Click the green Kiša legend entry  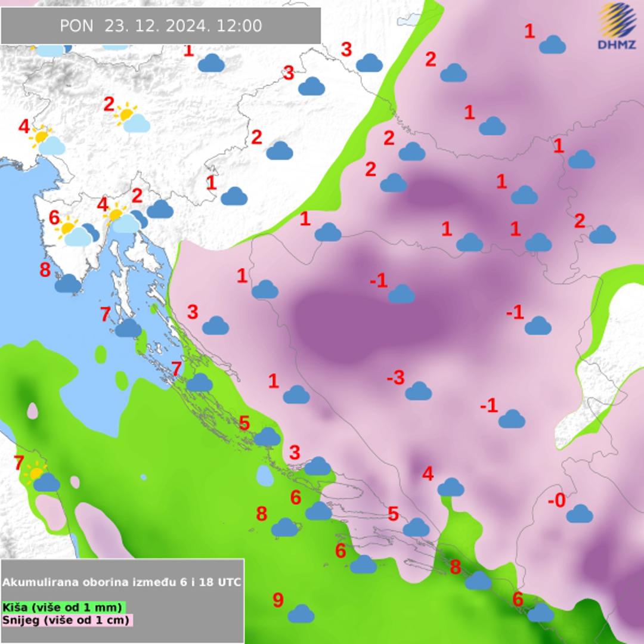click(x=63, y=607)
